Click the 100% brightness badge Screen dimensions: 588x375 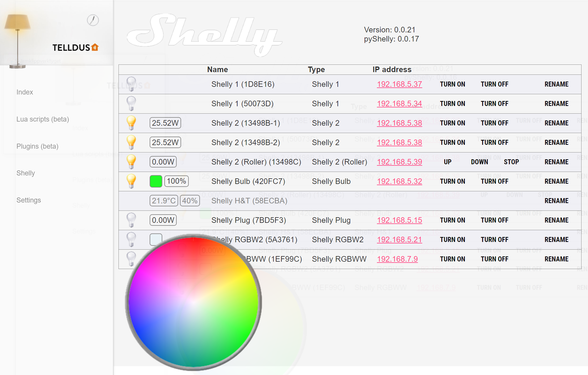[x=176, y=181]
